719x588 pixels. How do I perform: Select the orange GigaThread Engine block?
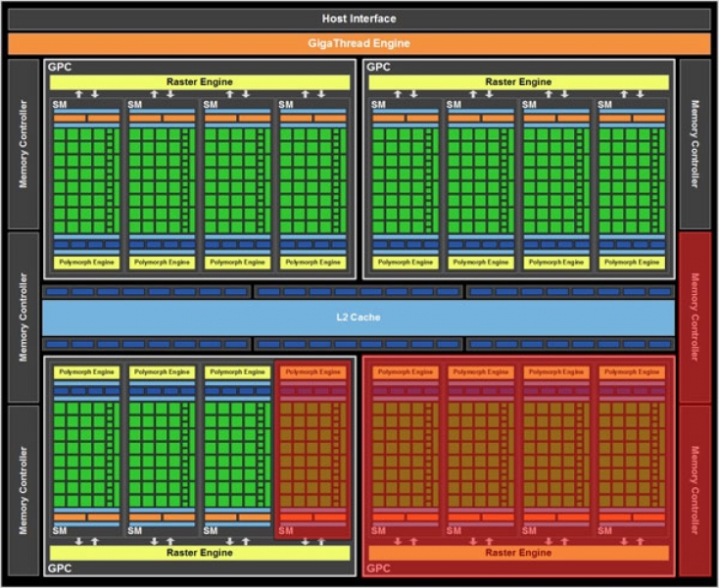pos(359,43)
